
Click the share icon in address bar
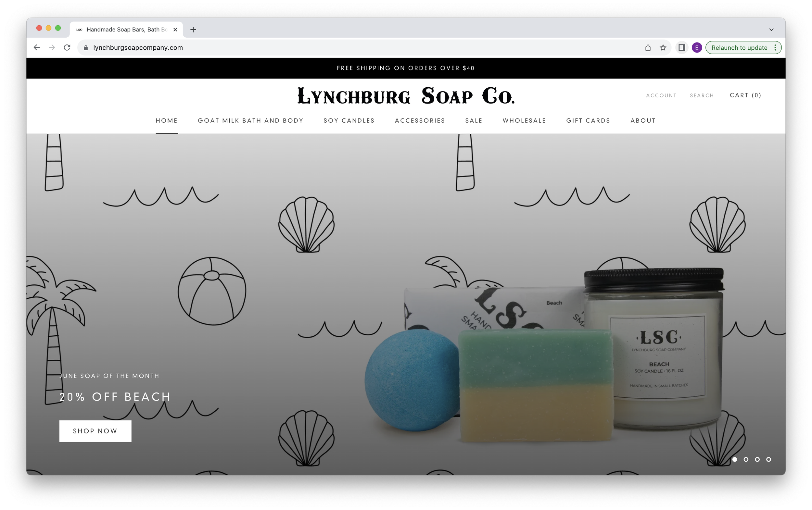click(648, 47)
